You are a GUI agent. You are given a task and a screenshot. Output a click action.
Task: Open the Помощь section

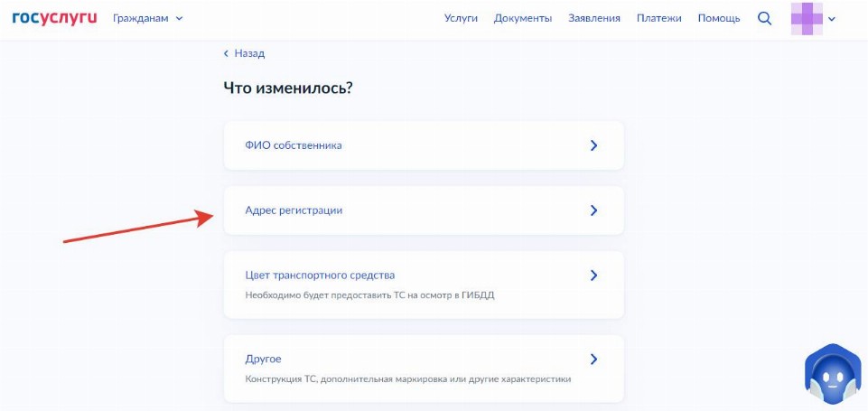(x=719, y=18)
